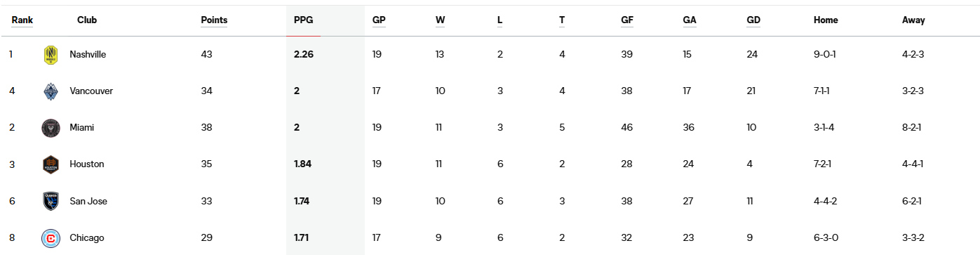Image resolution: width=980 pixels, height=255 pixels.
Task: Click the Chicago Fire crest icon
Action: (51, 238)
